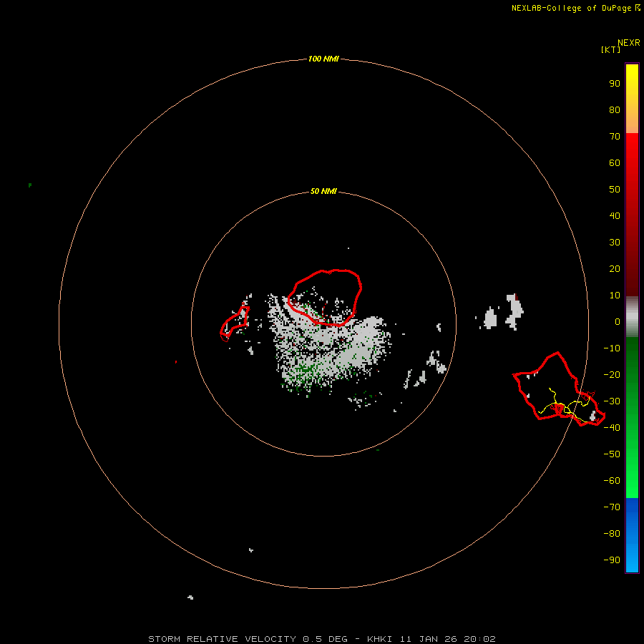
Task: Click the NEXLAB-College of DuPage header text
Action: (x=571, y=8)
